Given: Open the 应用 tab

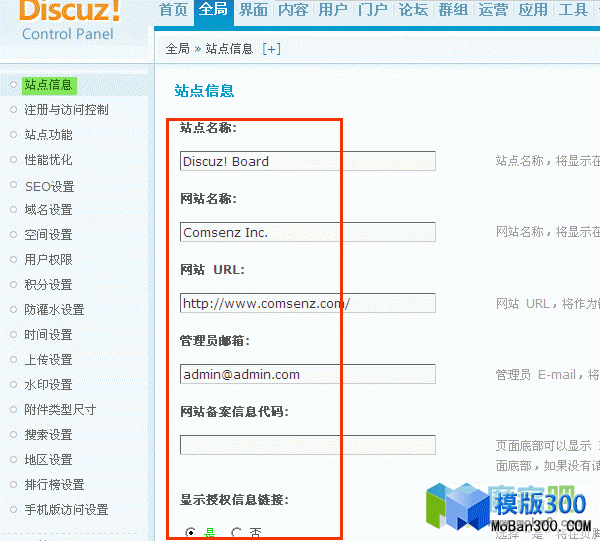Looking at the screenshot, I should [x=533, y=10].
